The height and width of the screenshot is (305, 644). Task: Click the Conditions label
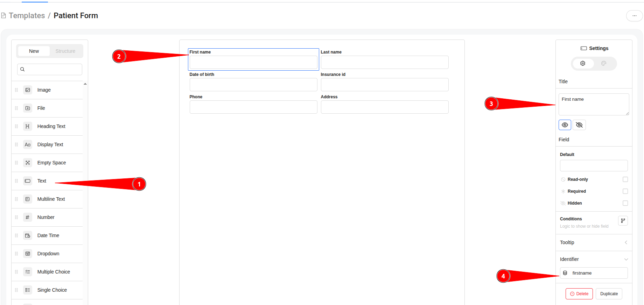coord(571,219)
